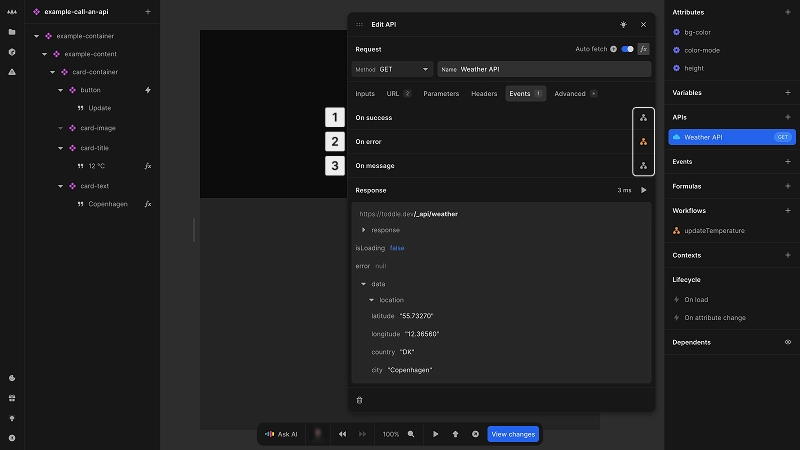
Task: Delete the API with trash icon
Action: point(359,401)
